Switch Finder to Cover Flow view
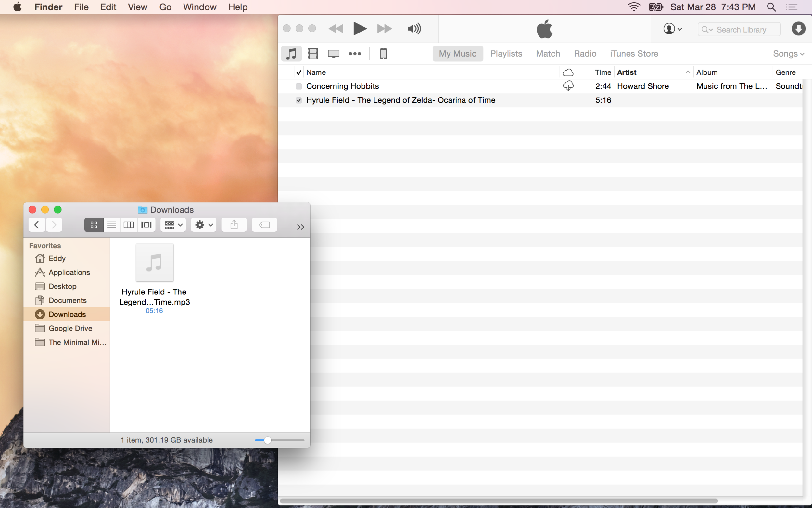812x508 pixels. pos(146,225)
